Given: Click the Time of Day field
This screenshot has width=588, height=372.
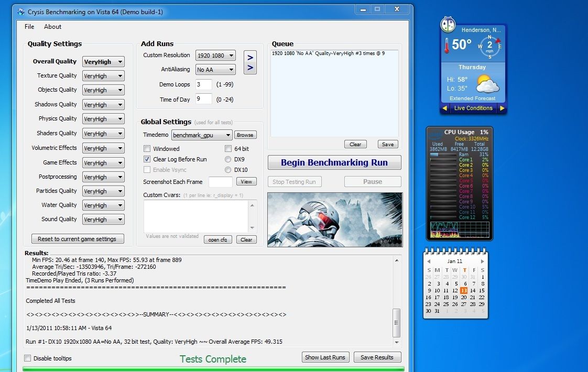Looking at the screenshot, I should (204, 99).
